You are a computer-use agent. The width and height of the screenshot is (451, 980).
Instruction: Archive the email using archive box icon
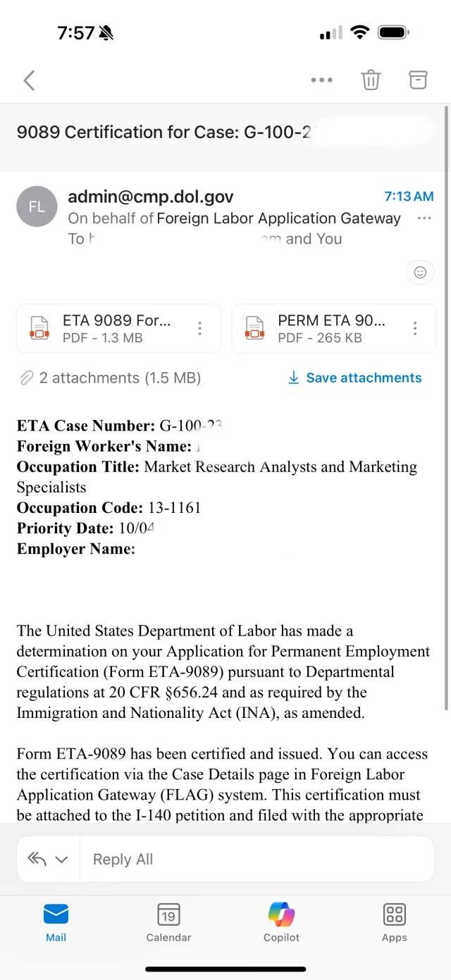pos(418,80)
